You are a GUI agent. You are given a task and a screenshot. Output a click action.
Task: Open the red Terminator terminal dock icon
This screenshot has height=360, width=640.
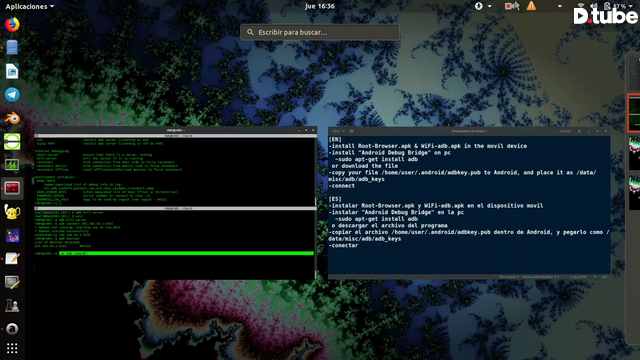12,188
